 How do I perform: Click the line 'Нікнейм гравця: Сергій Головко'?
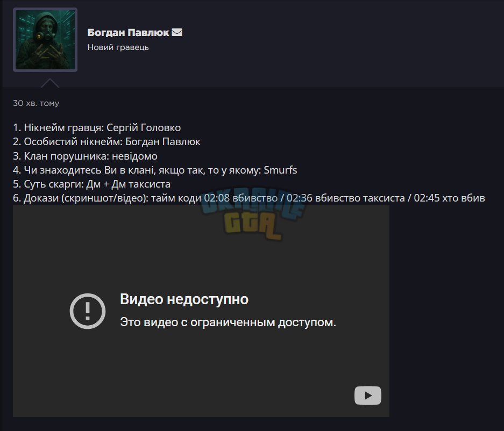[x=97, y=127]
